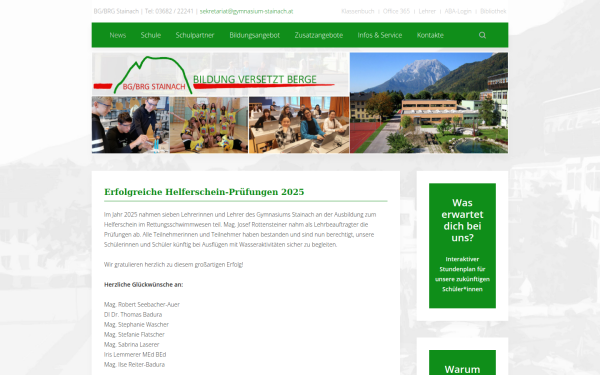This screenshot has width=600, height=375.
Task: Open the search magnifier icon in navbar
Action: pos(482,35)
